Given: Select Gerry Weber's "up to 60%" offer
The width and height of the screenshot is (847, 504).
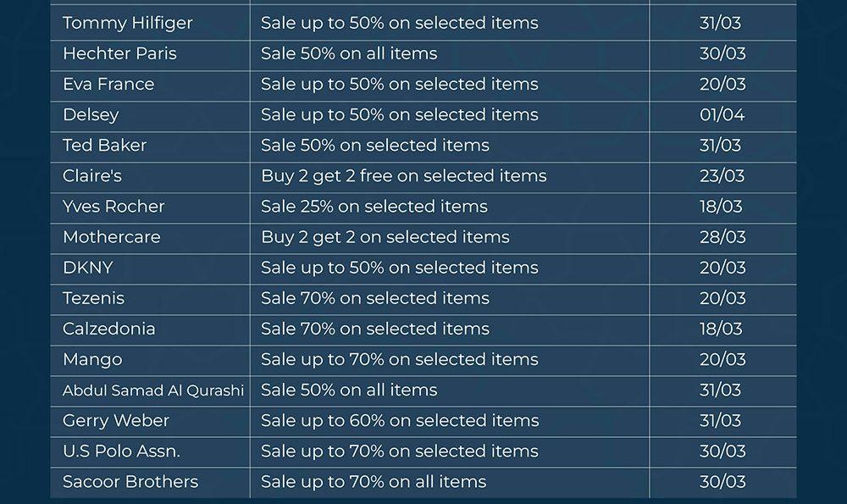Looking at the screenshot, I should coord(399,420).
